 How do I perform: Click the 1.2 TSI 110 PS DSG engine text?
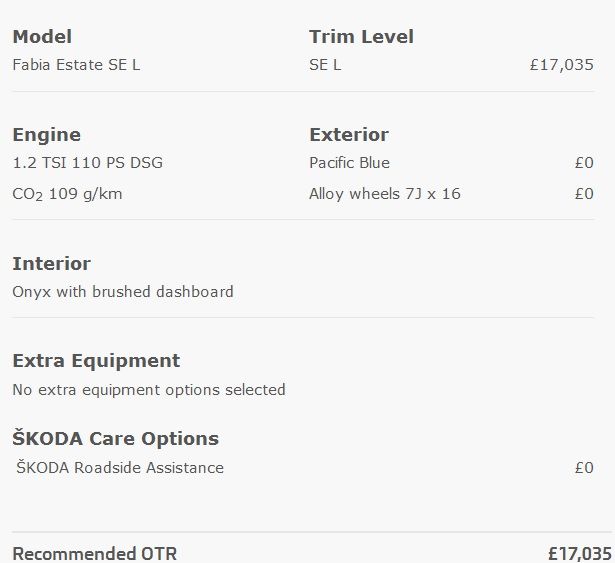[87, 163]
